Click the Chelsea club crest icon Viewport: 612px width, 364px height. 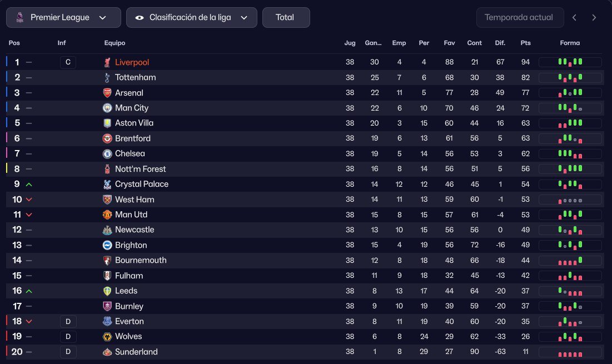(x=107, y=153)
